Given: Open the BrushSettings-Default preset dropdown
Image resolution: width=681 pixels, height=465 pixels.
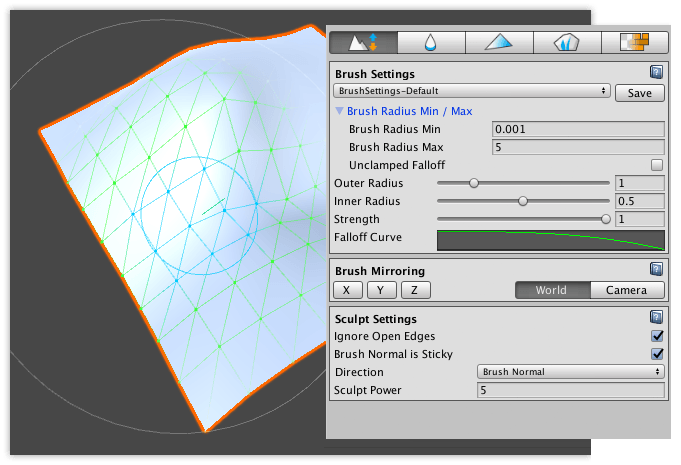Looking at the screenshot, I should click(x=472, y=91).
